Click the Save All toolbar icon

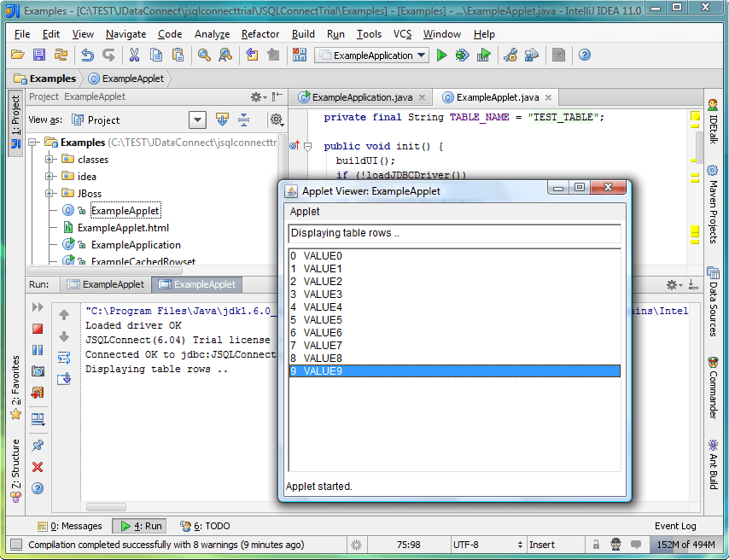click(39, 55)
